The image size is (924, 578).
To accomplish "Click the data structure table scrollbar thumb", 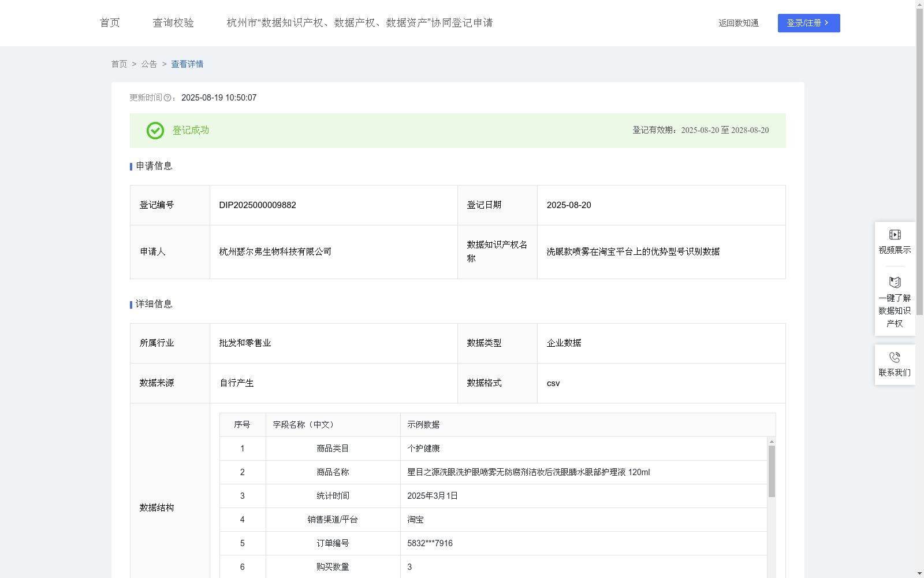I will [772, 471].
